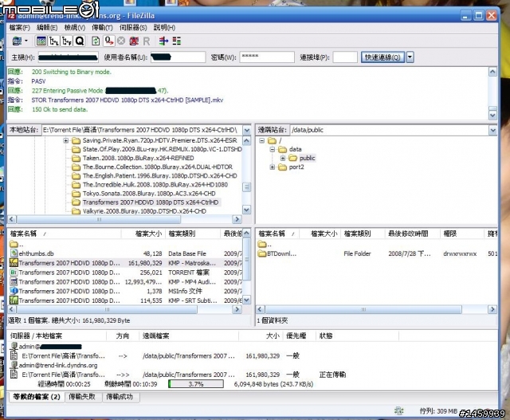Open the Site Manager icon
510x420 pixels.
(x=17, y=41)
